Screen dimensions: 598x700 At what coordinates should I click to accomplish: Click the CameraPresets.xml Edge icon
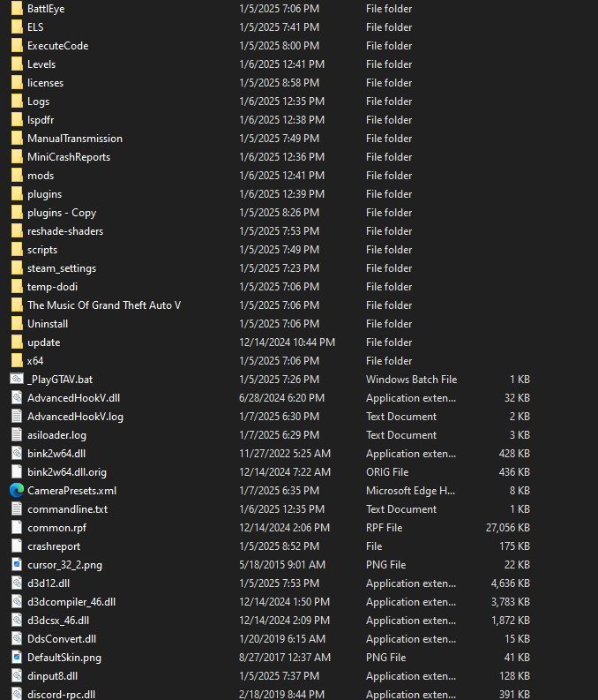17,491
